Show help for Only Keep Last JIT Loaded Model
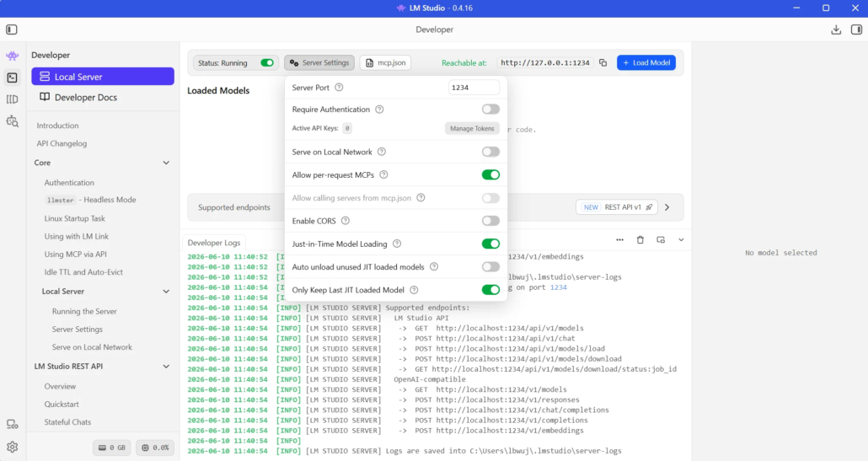The image size is (868, 461). [414, 290]
